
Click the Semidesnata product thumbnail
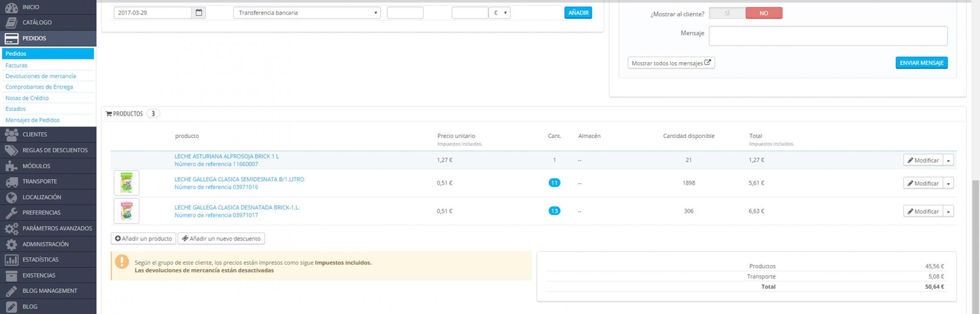[127, 183]
